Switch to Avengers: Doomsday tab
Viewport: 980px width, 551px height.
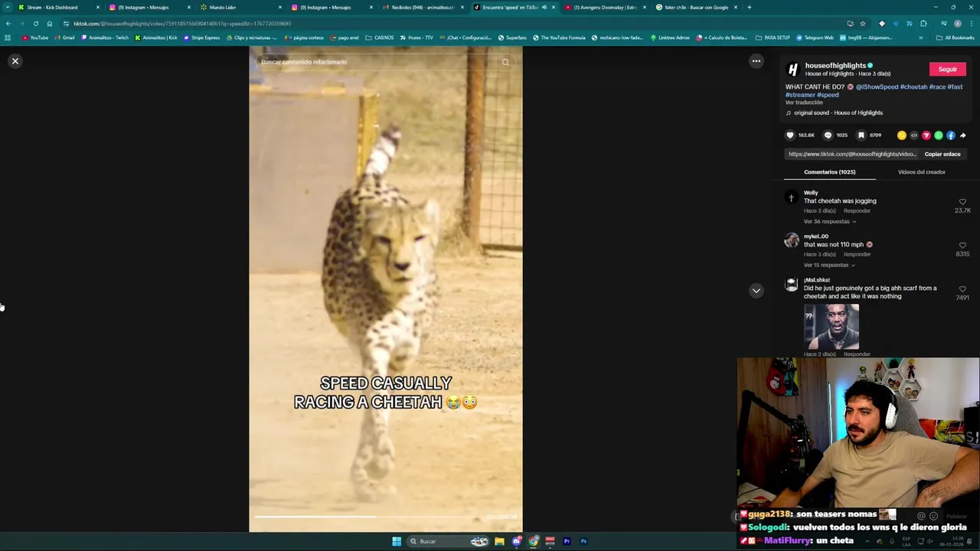605,8
